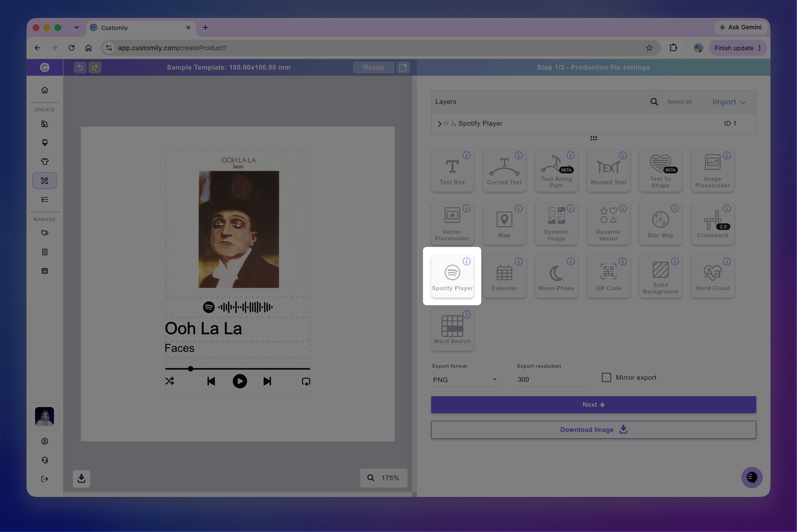Open the Import dropdown
This screenshot has height=532, width=797.
729,102
